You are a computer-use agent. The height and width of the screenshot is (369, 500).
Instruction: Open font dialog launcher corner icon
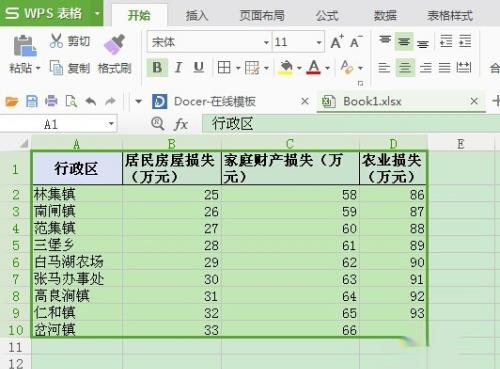click(x=360, y=83)
